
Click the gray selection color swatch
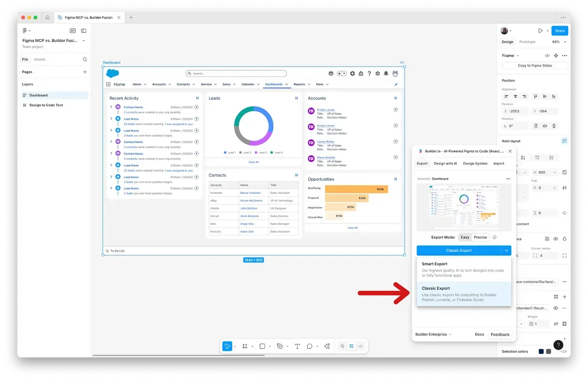pyautogui.click(x=549, y=351)
